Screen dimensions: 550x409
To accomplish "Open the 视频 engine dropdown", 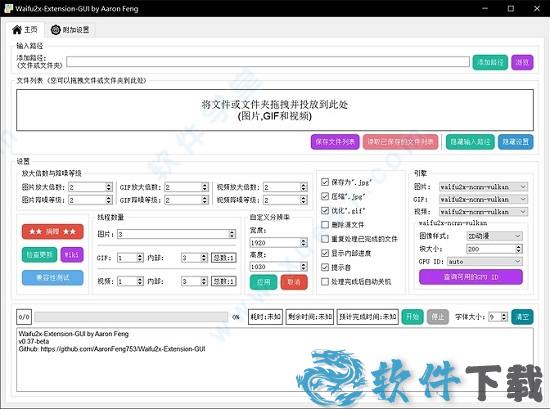I will point(483,212).
